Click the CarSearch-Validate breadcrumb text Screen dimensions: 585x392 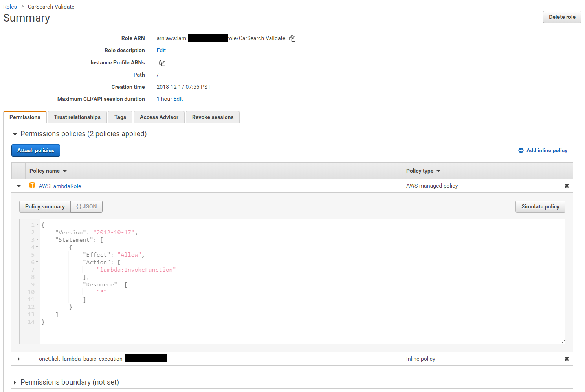pyautogui.click(x=51, y=7)
